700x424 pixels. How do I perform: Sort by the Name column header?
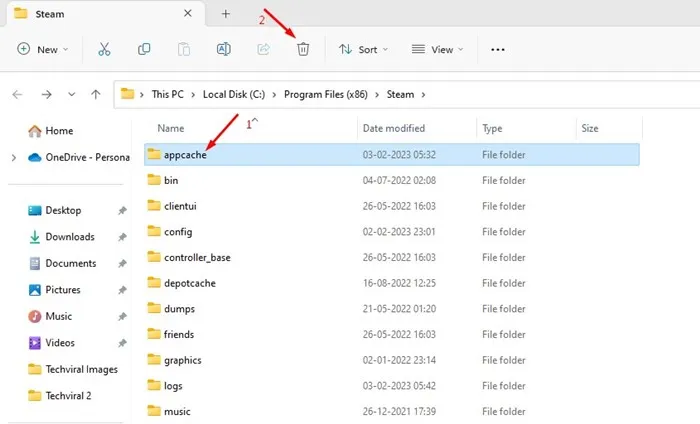tap(171, 129)
